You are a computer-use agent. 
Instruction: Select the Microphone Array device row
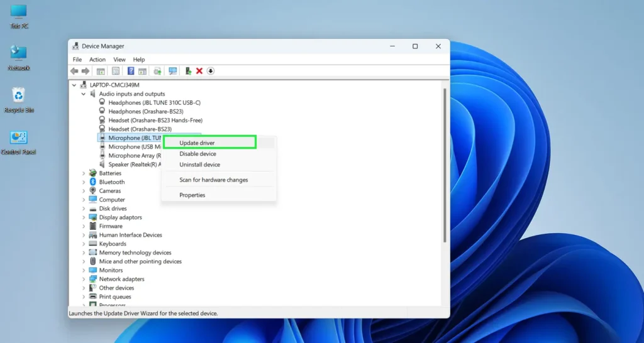coord(131,156)
